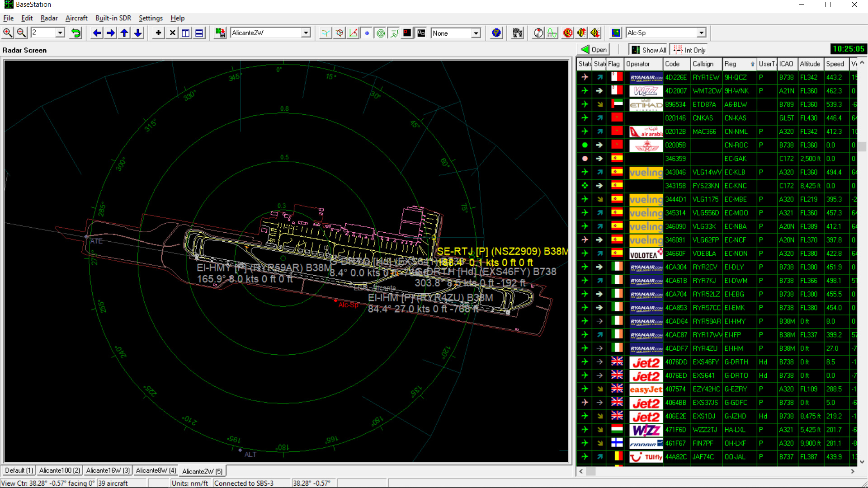Open the Settings menu

click(x=151, y=18)
